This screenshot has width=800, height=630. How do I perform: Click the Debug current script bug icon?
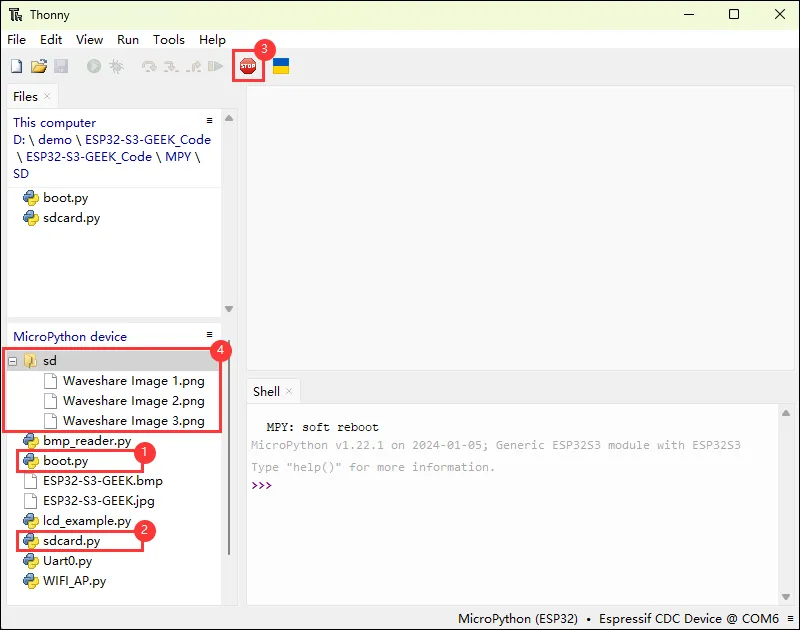tap(116, 67)
